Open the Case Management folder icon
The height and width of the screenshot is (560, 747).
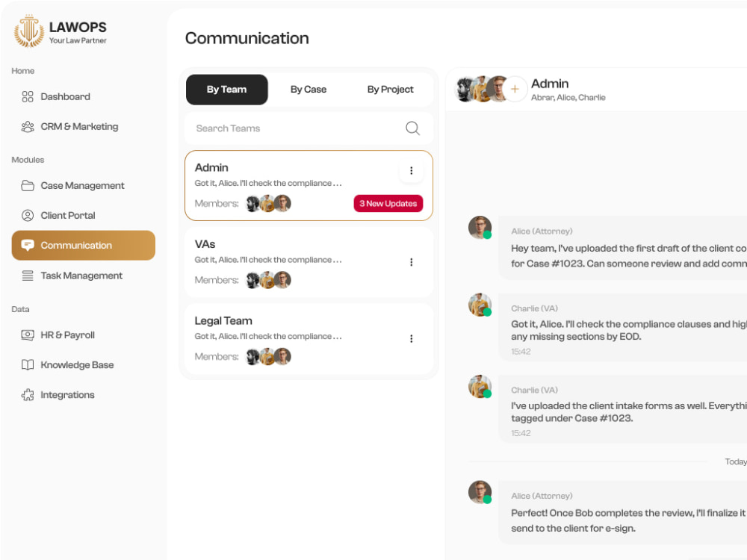point(28,186)
